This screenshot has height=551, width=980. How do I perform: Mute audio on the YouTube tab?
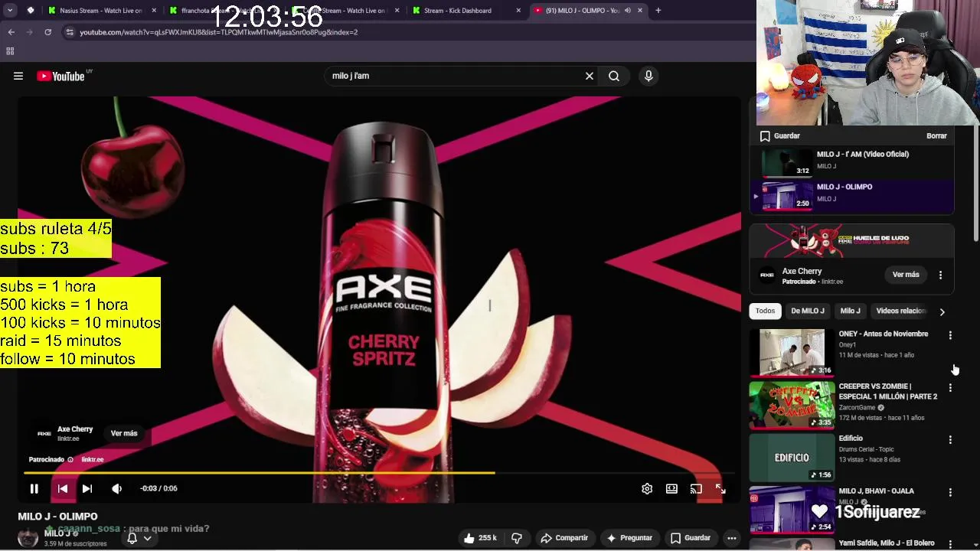coord(628,11)
